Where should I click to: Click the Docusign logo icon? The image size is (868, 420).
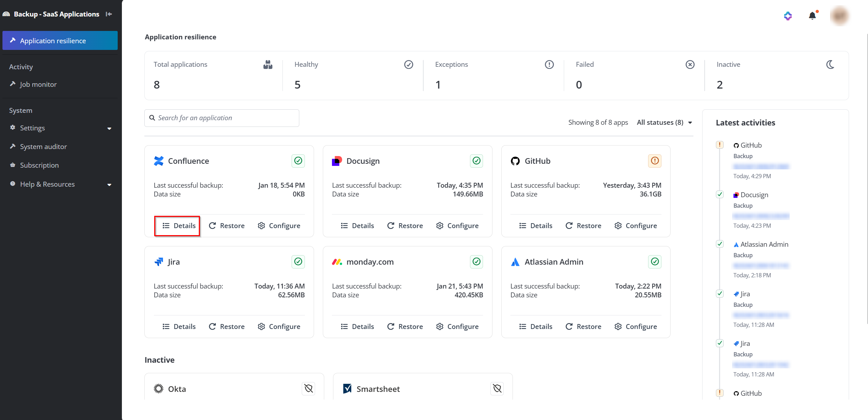point(337,161)
